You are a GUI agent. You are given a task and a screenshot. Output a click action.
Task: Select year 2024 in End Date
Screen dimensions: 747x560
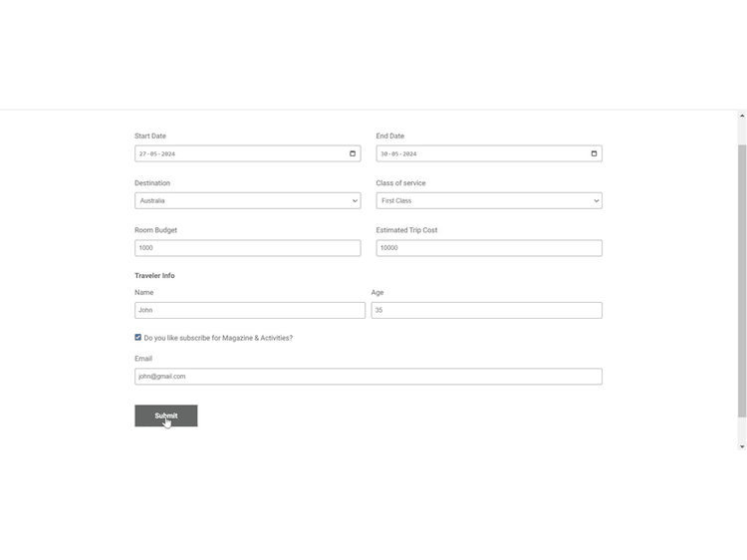tap(410, 154)
